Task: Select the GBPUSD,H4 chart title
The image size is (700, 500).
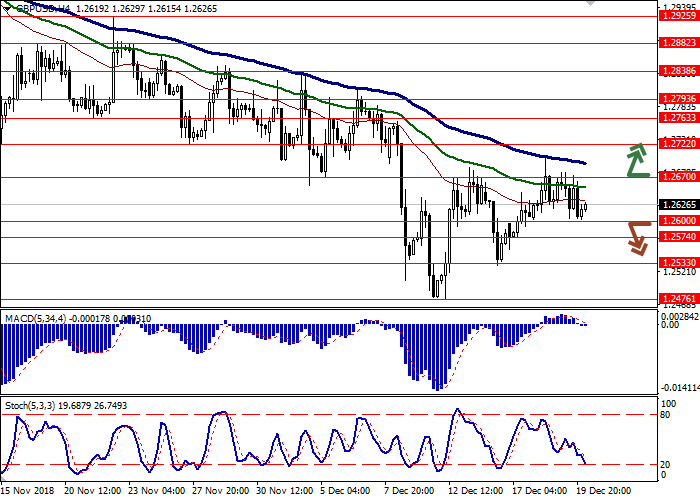Action: [x=40, y=8]
